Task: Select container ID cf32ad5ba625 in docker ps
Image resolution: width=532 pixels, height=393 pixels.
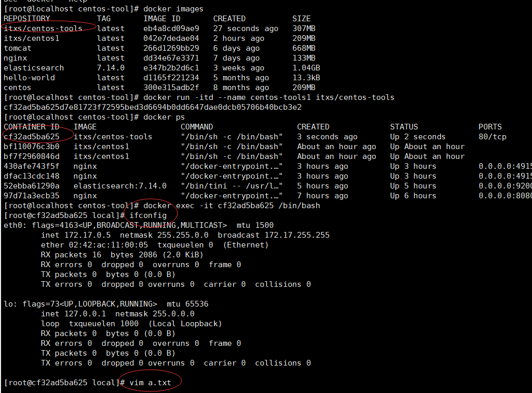Action: click(x=32, y=137)
